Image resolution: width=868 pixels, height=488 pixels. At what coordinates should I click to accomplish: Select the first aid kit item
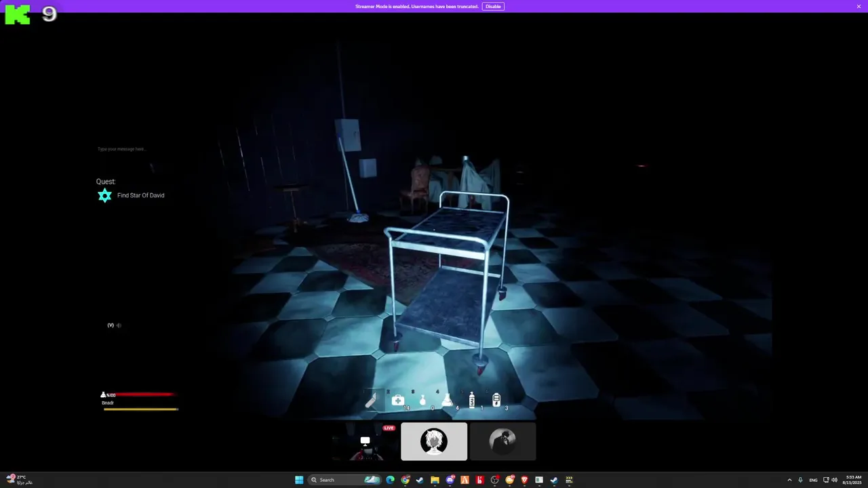point(398,401)
